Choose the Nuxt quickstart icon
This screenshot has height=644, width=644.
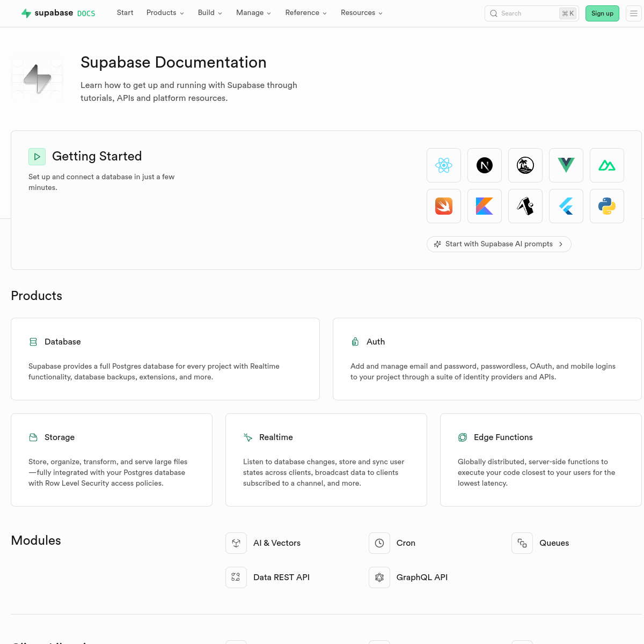click(x=607, y=165)
